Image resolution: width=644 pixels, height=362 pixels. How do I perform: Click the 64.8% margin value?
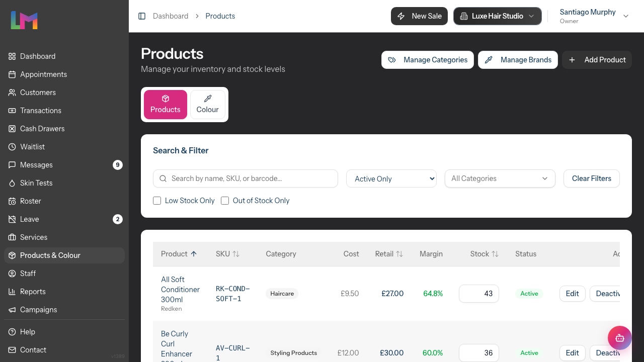coord(433,294)
